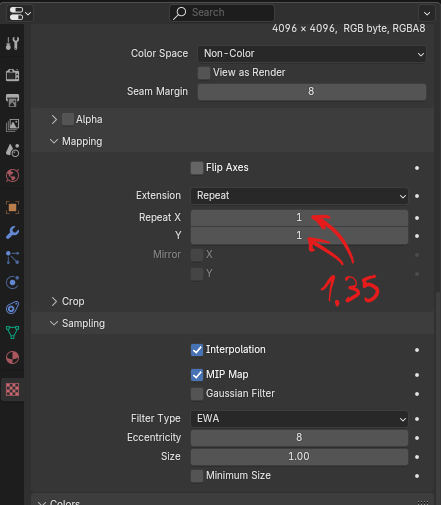Open the World properties tab
441x505 pixels.
coord(12,175)
